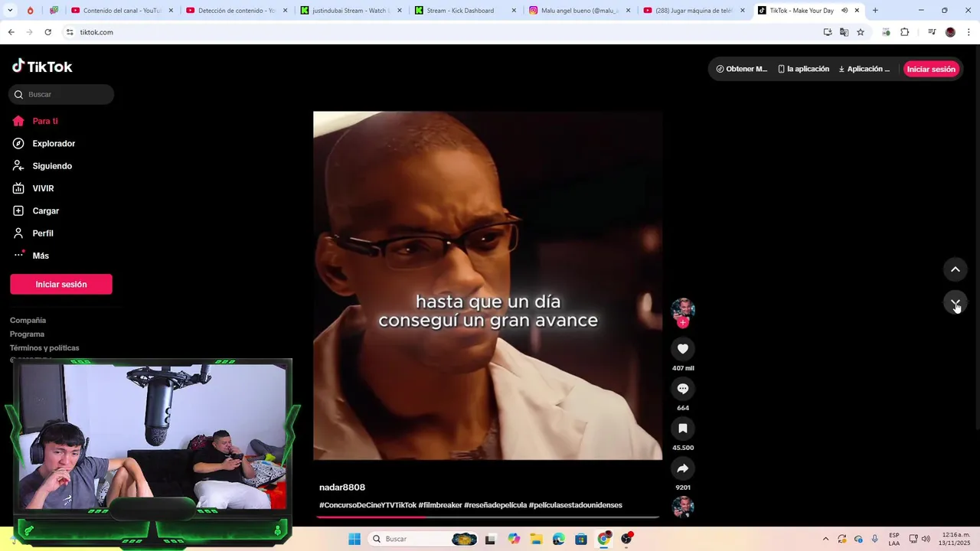Screen dimensions: 980x551
Task: Click the #reseñadepelícula hashtag
Action: pos(495,505)
